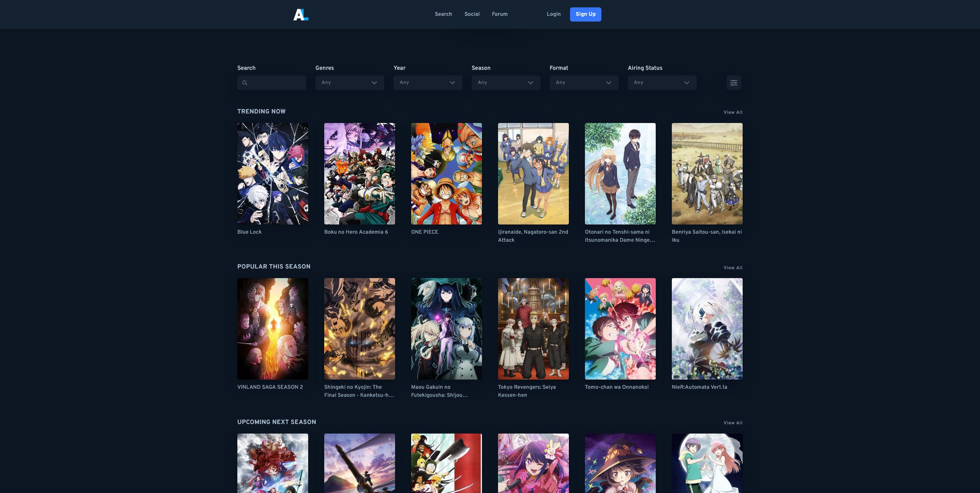Click 'Tomo-chan wa Onnanoko!' title text
The width and height of the screenshot is (980, 493).
[x=617, y=387]
